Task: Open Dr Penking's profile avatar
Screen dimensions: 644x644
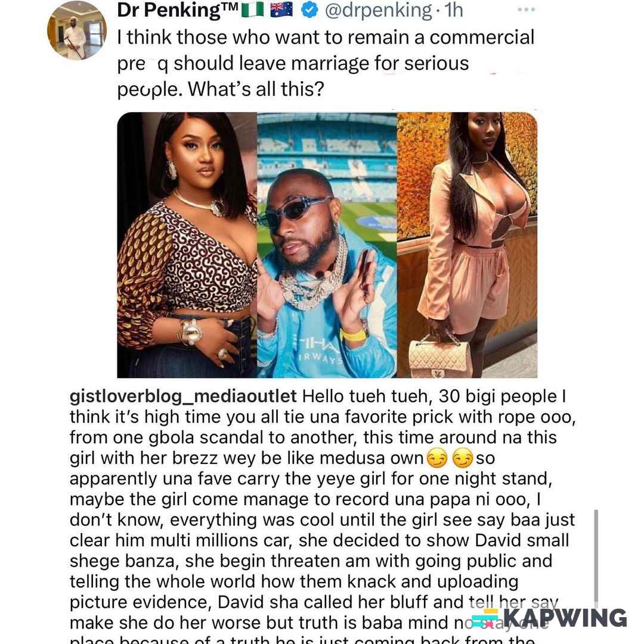Action: pos(77,31)
